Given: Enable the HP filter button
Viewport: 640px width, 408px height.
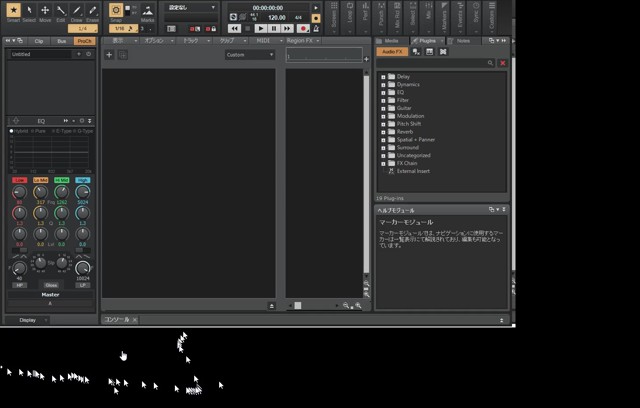Looking at the screenshot, I should point(19,285).
